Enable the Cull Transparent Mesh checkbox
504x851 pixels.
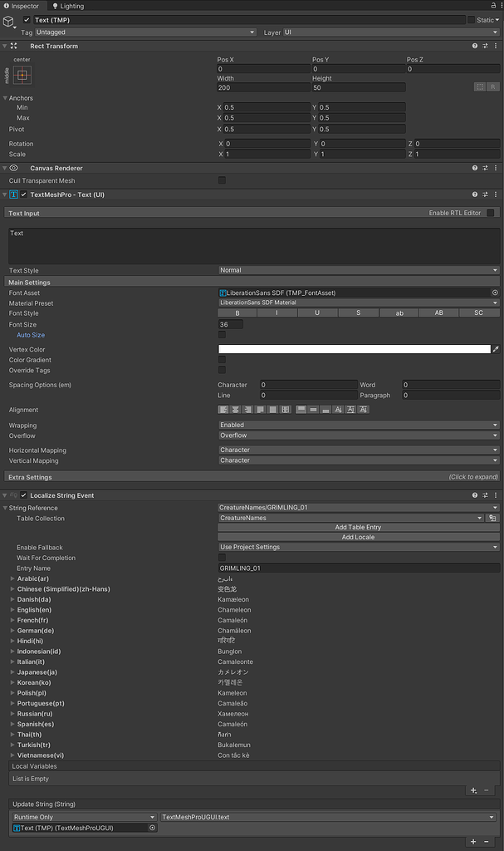coord(222,180)
